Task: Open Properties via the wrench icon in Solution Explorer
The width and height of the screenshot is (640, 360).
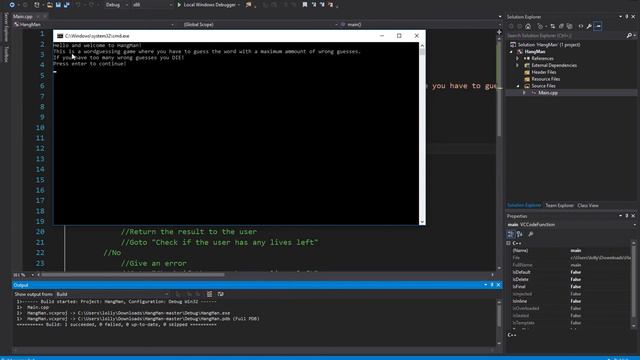Action: tap(589, 26)
